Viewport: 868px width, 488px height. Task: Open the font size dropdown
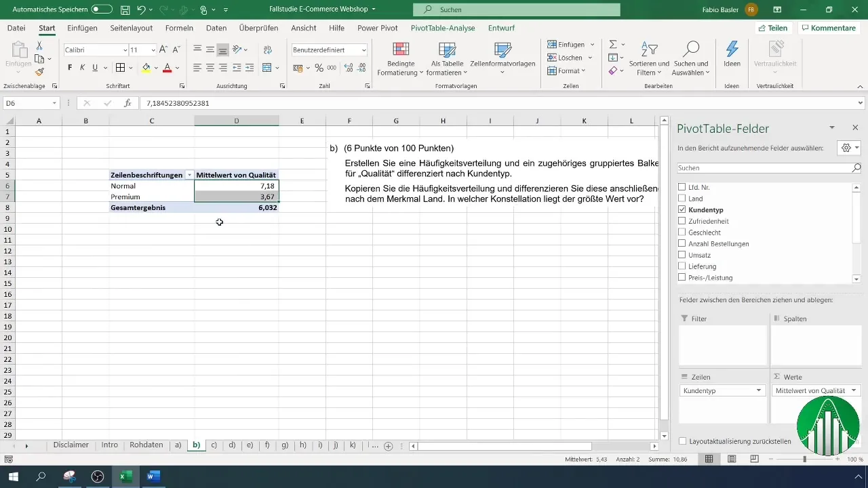click(x=153, y=50)
